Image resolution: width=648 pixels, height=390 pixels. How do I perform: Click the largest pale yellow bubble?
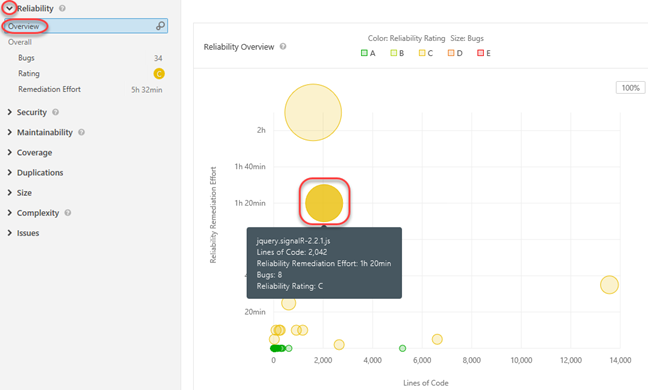click(313, 112)
